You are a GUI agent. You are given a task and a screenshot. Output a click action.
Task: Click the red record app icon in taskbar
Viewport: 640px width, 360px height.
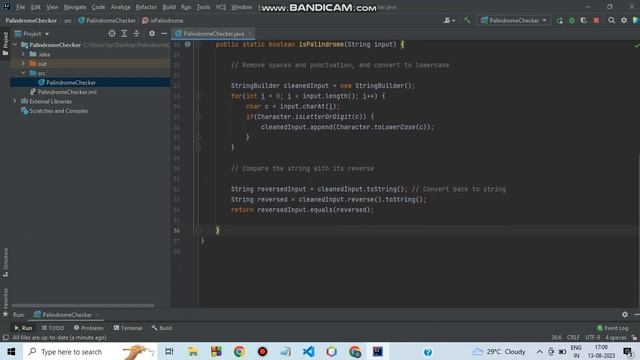tap(262, 351)
